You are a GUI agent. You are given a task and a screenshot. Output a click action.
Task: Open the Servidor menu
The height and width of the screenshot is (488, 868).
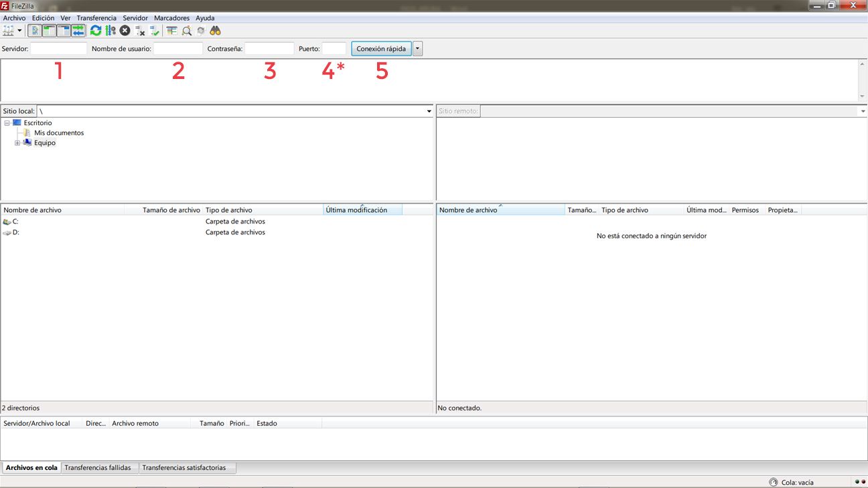(x=135, y=18)
